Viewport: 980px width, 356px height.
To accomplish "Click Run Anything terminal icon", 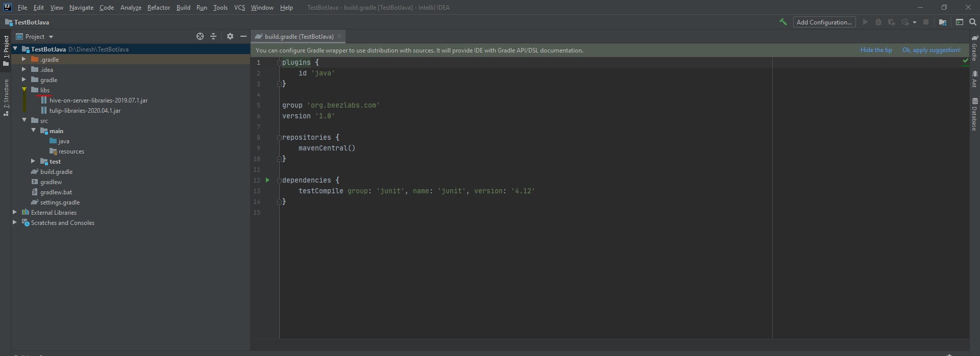I will pyautogui.click(x=960, y=22).
